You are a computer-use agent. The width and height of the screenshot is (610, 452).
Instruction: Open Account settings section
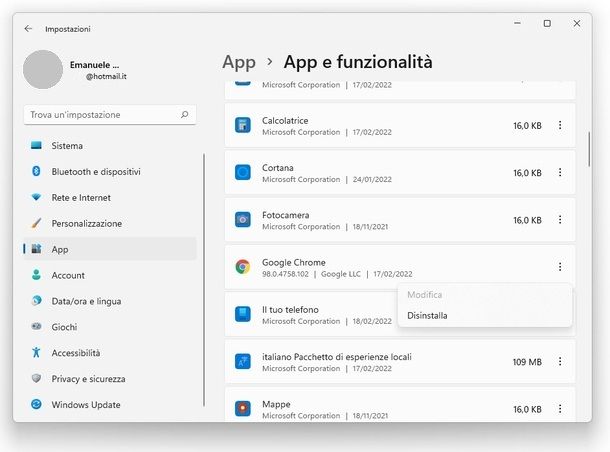110,275
